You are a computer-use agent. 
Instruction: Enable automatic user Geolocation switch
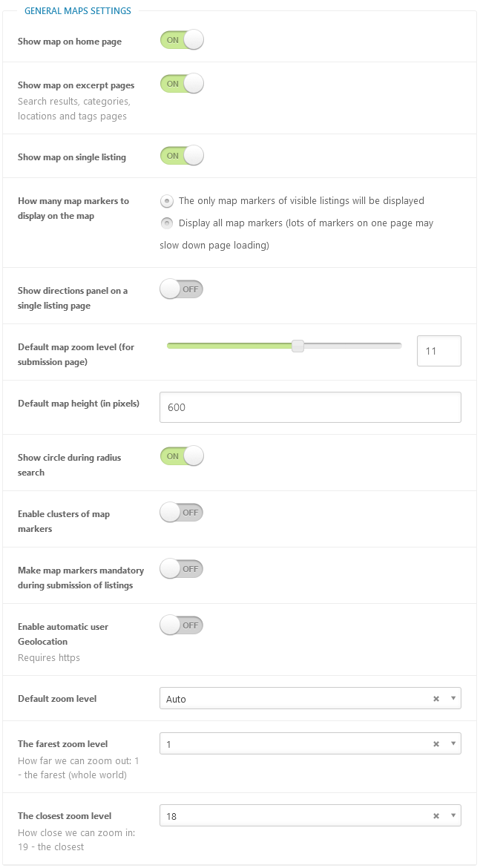(x=182, y=625)
